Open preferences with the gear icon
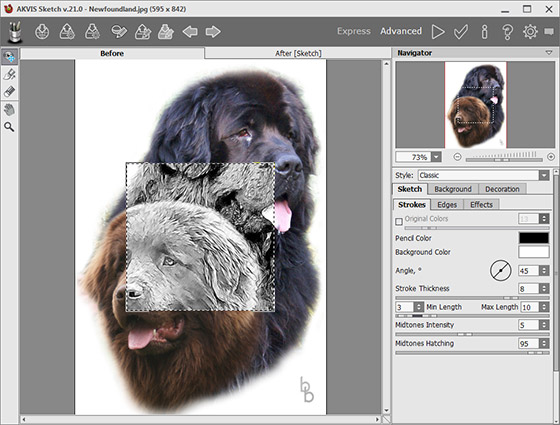 530,32
